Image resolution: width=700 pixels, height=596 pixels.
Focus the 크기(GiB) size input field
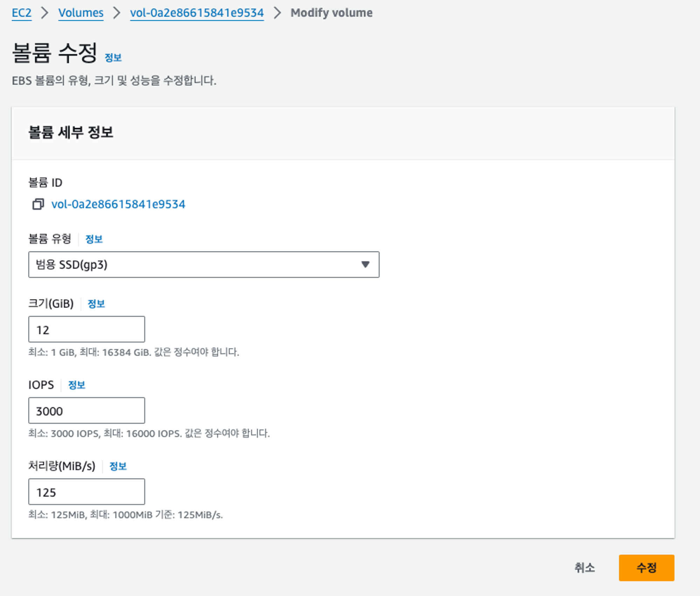click(x=86, y=330)
